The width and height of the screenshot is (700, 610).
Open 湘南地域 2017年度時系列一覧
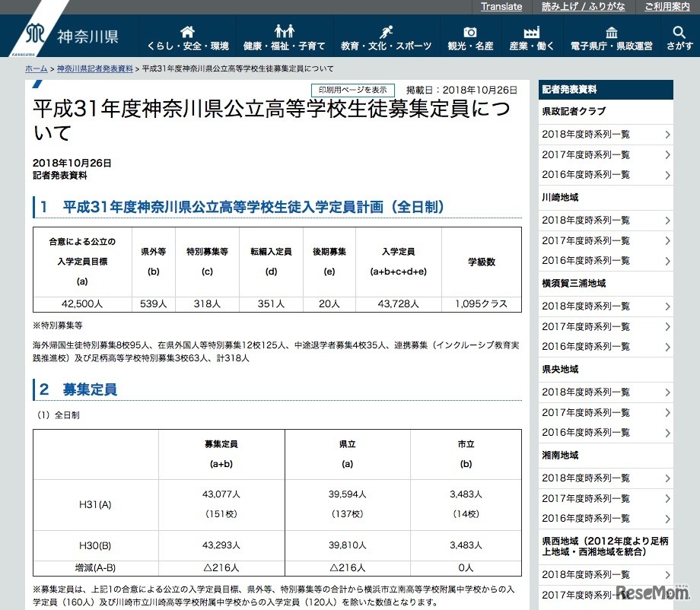coord(586,498)
